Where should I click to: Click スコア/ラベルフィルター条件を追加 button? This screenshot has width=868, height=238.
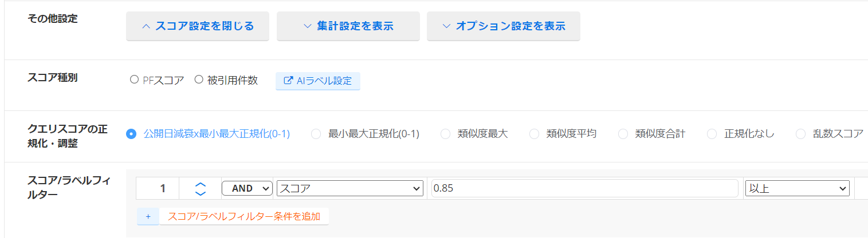coord(243,216)
